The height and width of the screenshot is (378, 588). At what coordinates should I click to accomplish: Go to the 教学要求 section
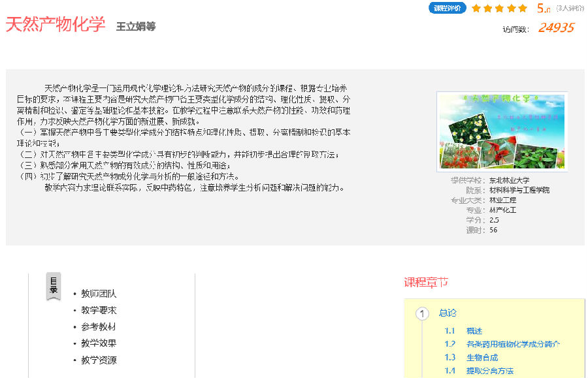pyautogui.click(x=99, y=310)
